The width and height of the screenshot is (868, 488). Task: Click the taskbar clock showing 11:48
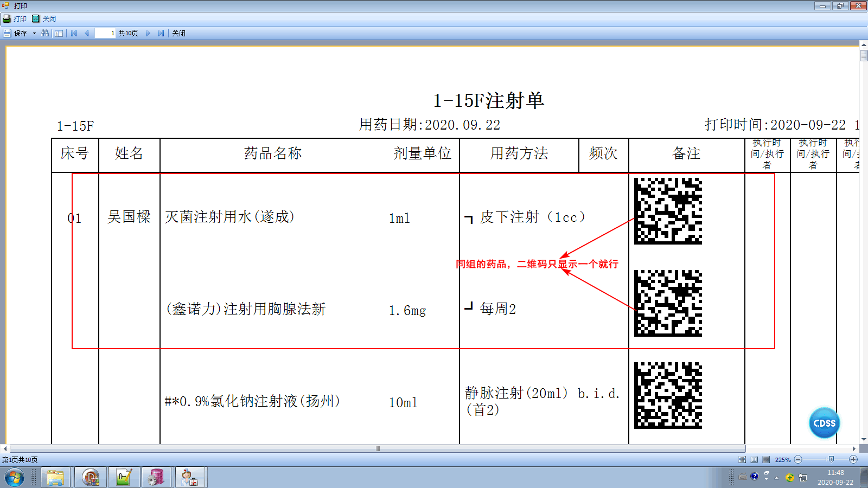(x=835, y=478)
